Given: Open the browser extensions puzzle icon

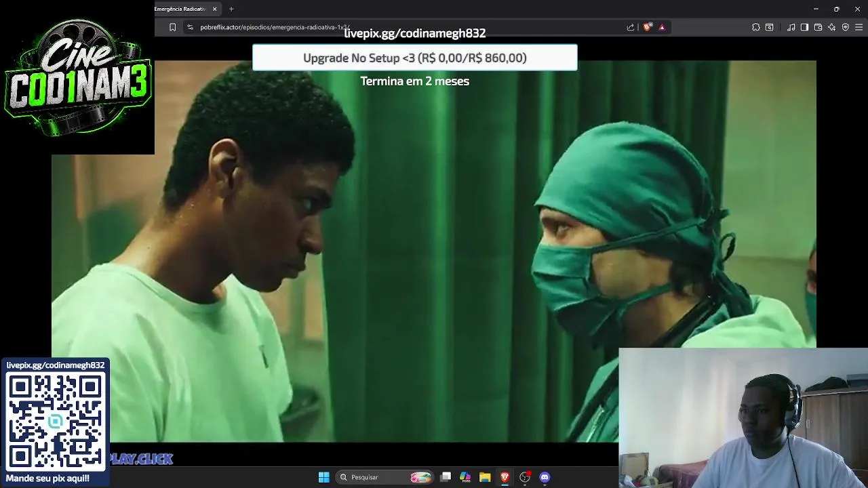Looking at the screenshot, I should pos(756,27).
